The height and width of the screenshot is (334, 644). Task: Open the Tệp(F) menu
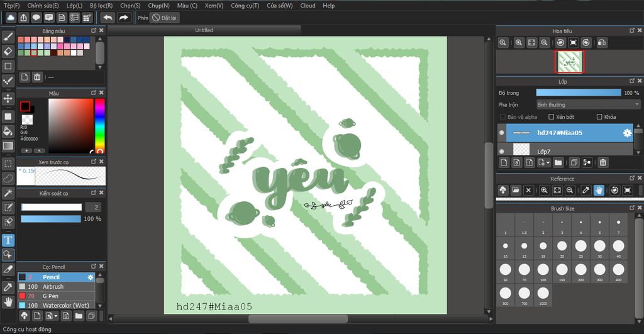click(x=11, y=5)
